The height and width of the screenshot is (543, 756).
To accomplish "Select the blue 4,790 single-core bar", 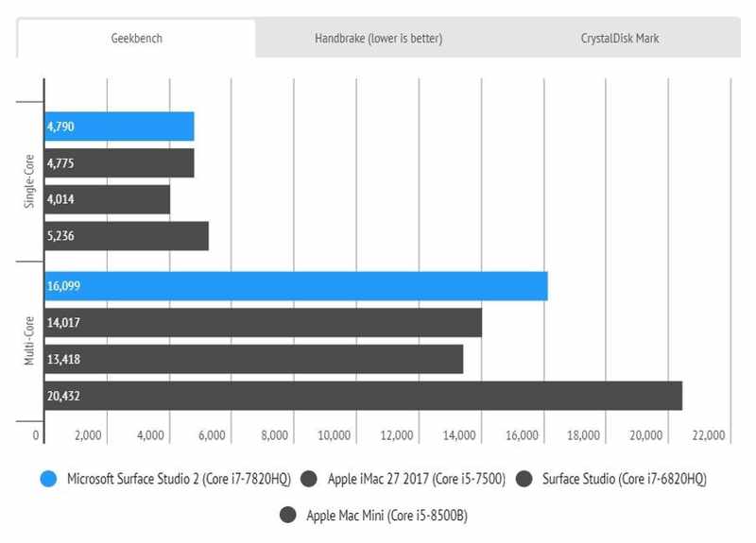I will tap(119, 127).
